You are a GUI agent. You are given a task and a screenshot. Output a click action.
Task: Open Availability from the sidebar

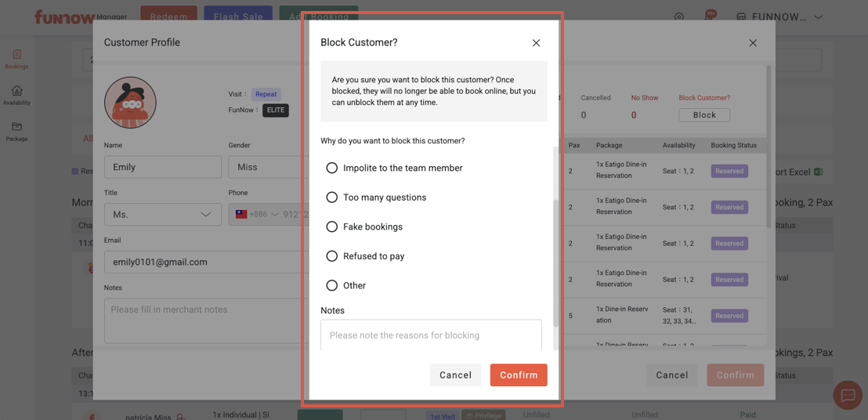(16, 96)
